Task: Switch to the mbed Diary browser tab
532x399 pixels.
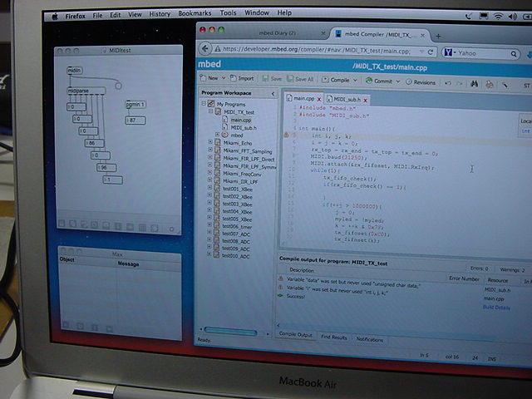Action: [277, 33]
